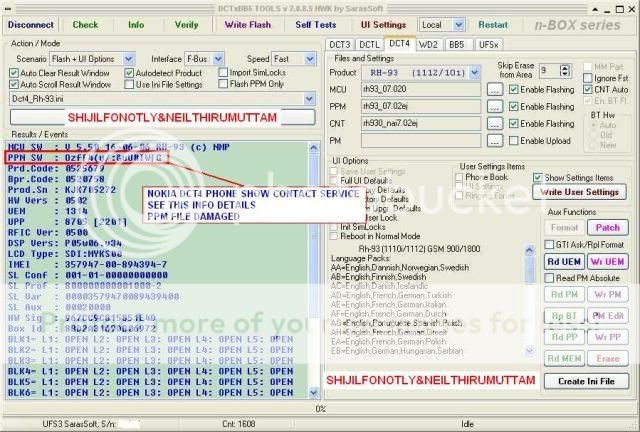
Task: Click results log scrollbar down arrow
Action: 313,392
